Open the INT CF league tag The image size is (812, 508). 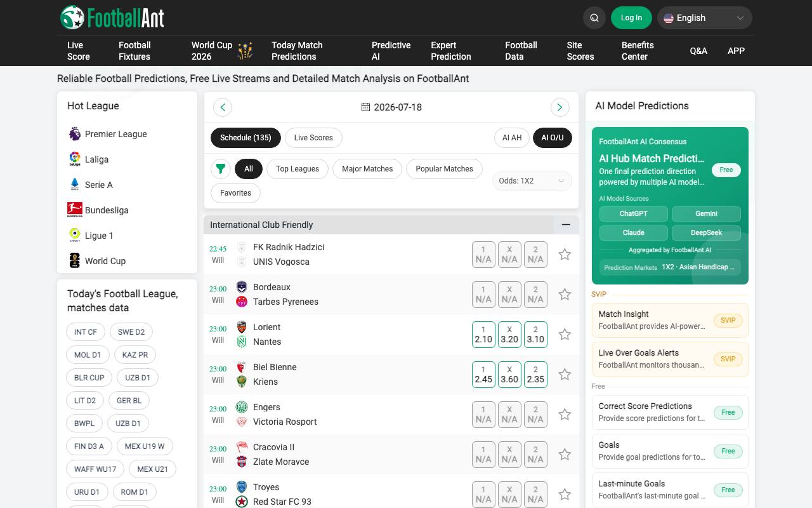pyautogui.click(x=86, y=332)
